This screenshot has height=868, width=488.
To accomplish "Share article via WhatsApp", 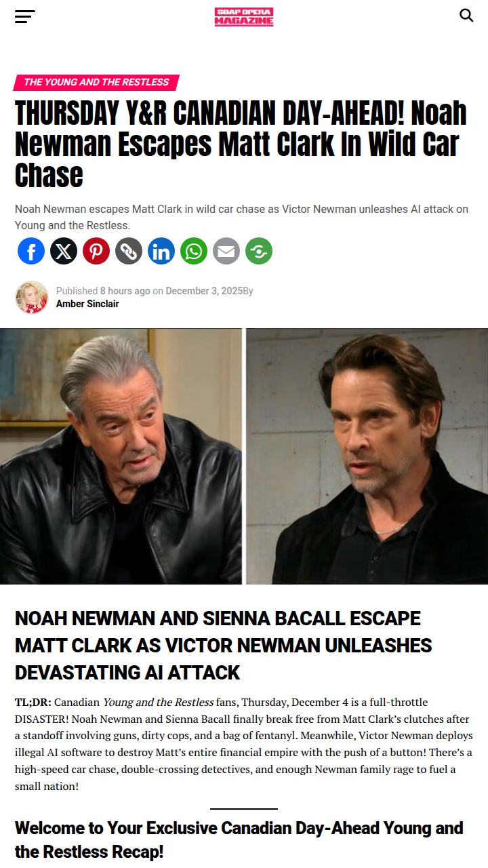I will 194,251.
